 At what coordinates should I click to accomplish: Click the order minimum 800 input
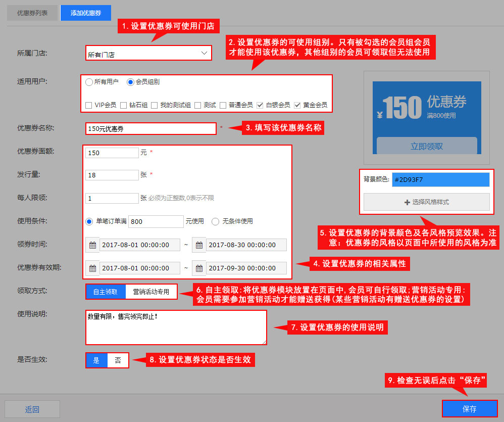tap(156, 221)
